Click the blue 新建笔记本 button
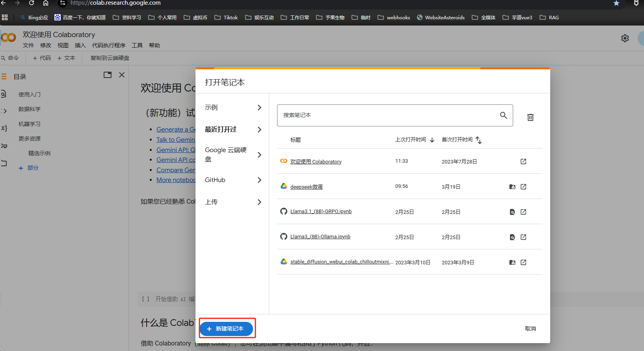The image size is (644, 351). coord(226,329)
